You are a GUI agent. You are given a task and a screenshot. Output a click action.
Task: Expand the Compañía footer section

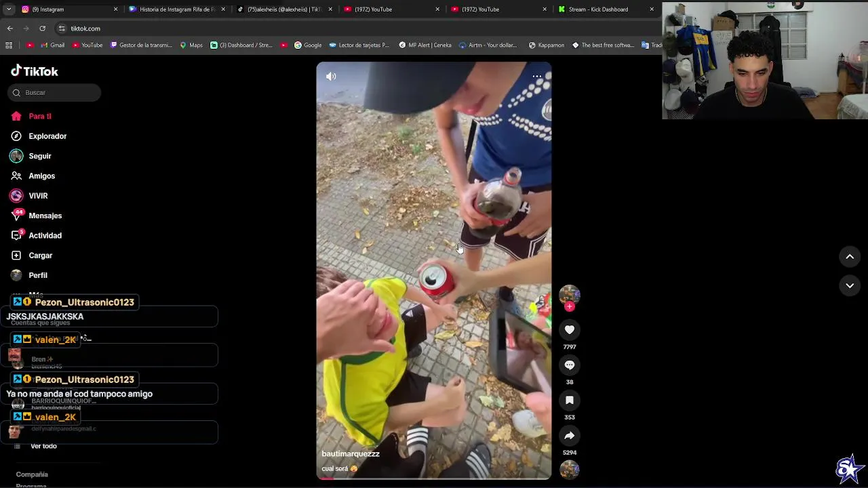(32, 474)
